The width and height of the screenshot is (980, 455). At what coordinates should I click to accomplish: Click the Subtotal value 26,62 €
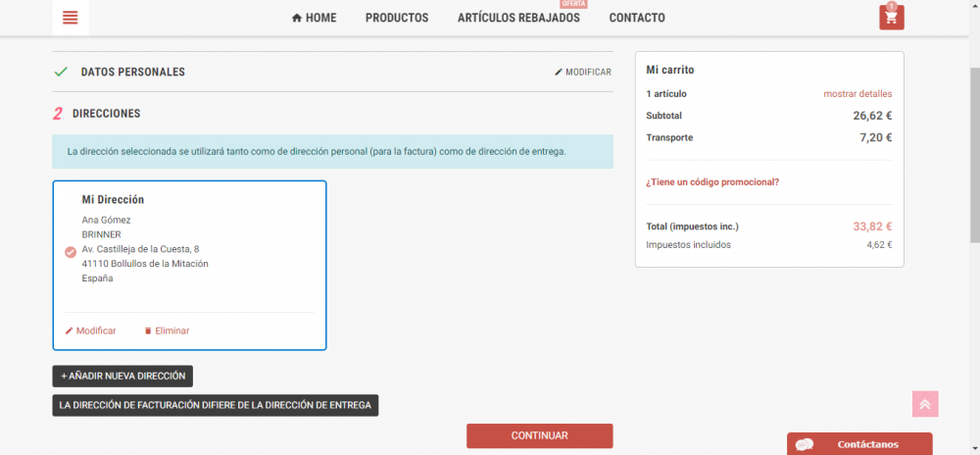click(x=872, y=116)
